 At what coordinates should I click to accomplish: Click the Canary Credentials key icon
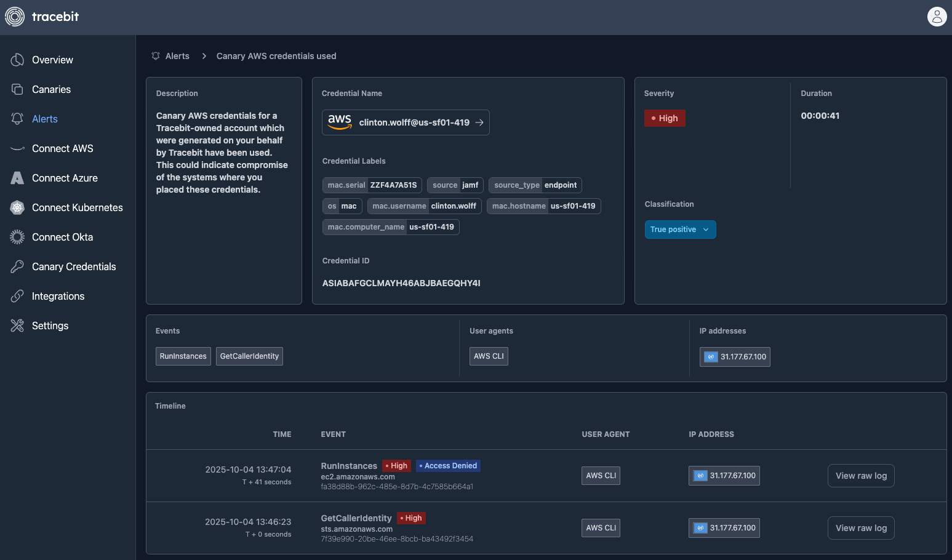pos(17,266)
